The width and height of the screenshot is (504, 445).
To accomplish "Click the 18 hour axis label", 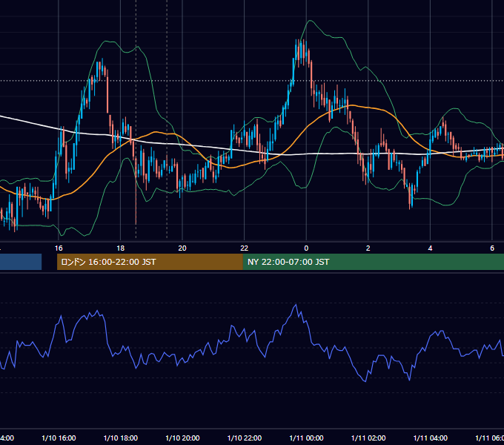I will point(120,248).
